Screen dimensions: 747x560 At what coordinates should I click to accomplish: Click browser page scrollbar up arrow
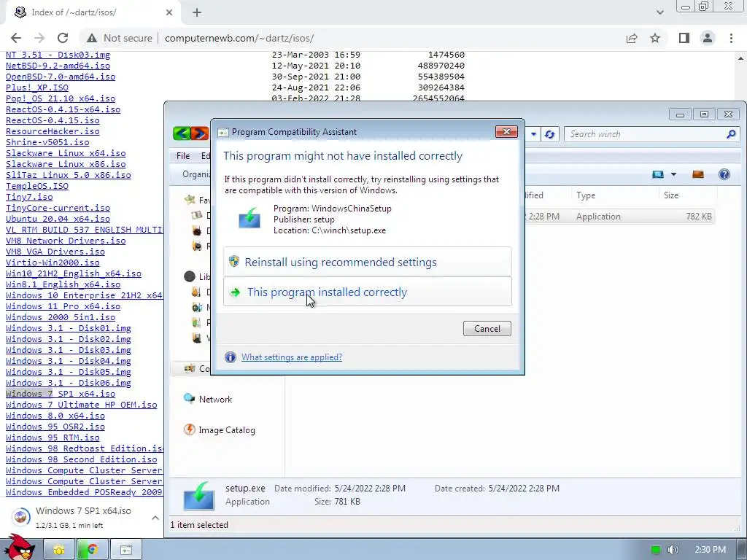(741, 58)
